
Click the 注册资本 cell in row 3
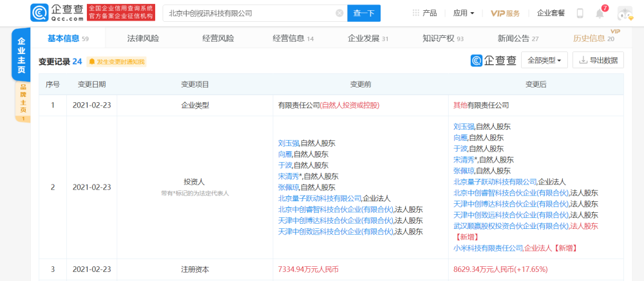(x=195, y=269)
